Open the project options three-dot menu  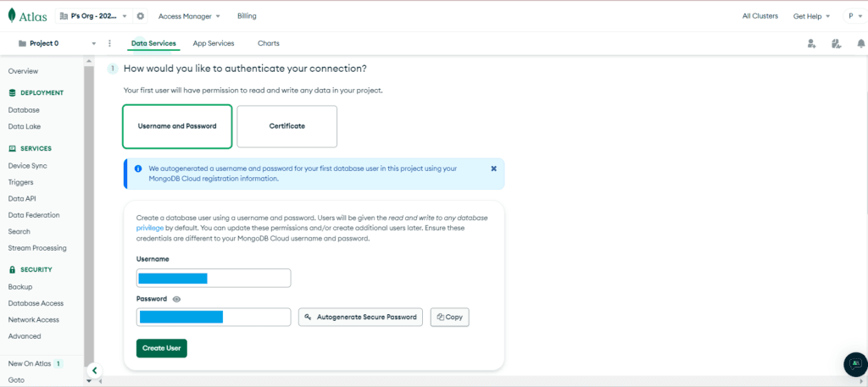(x=109, y=43)
